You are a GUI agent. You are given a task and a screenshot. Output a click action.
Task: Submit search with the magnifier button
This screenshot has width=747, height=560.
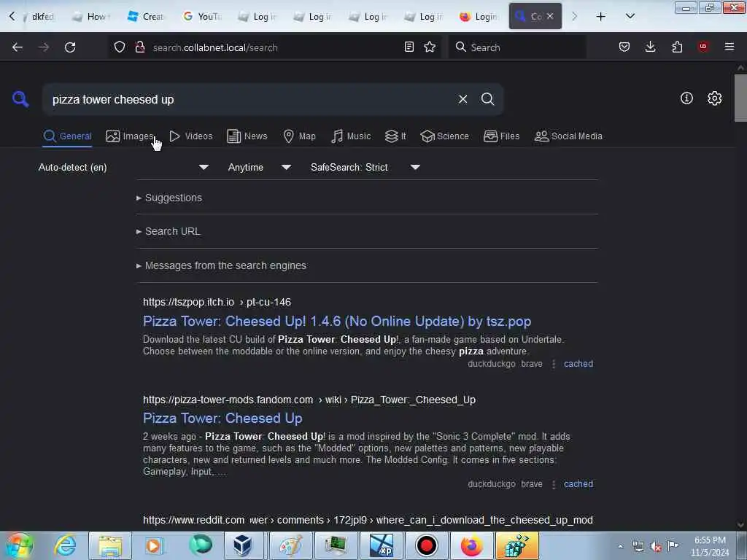[x=487, y=99]
